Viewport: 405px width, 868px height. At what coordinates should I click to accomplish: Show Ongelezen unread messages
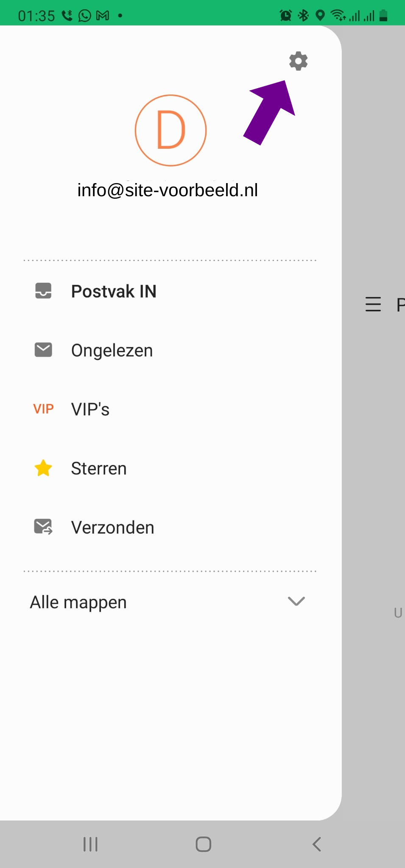112,351
